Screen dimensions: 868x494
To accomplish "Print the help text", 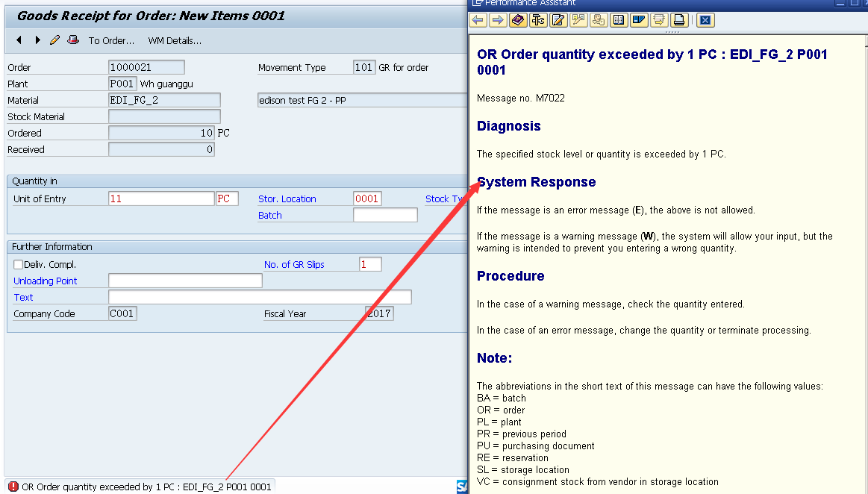I will (678, 20).
